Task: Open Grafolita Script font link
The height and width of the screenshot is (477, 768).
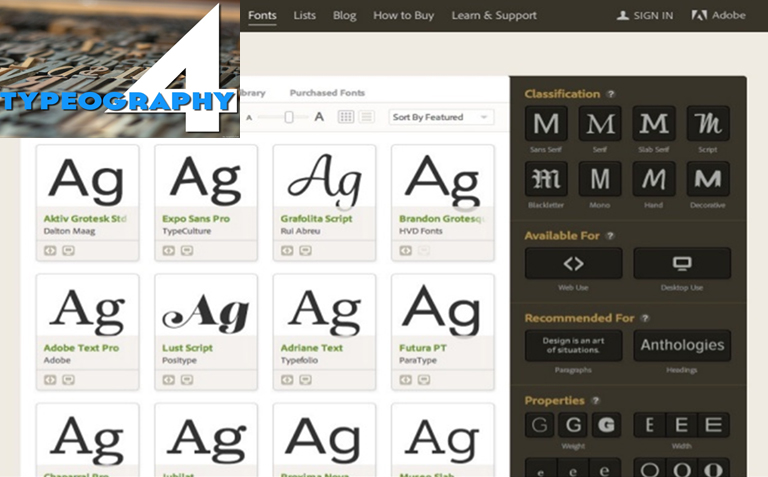Action: click(x=316, y=218)
